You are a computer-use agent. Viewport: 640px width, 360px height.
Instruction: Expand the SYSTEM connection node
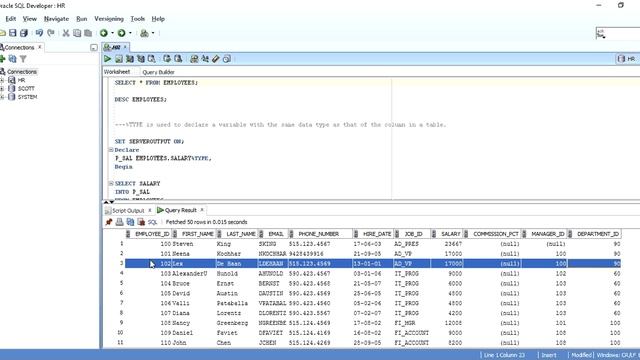(2, 97)
